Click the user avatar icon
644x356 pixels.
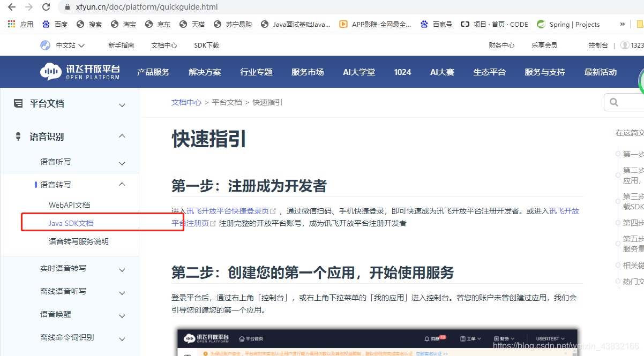(625, 45)
